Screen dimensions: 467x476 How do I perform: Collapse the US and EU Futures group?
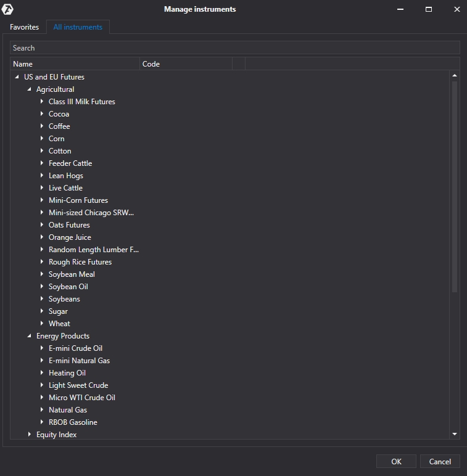tap(17, 77)
